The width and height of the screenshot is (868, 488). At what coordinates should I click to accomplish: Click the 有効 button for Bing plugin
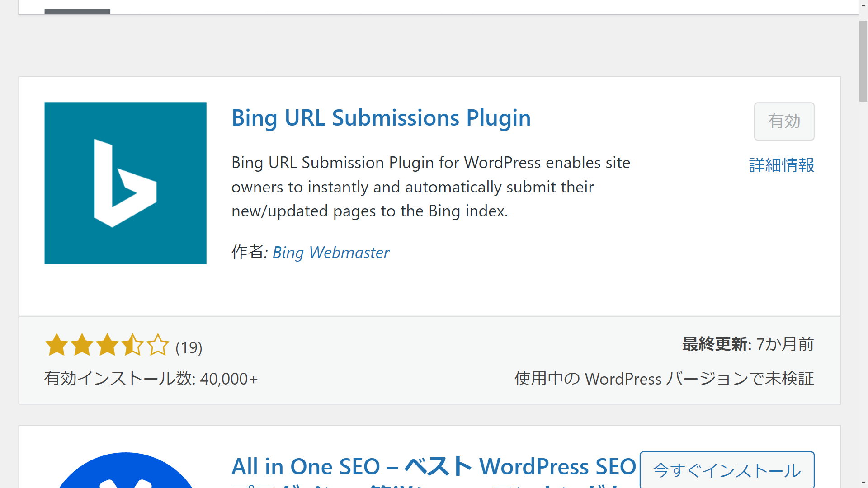click(x=784, y=121)
